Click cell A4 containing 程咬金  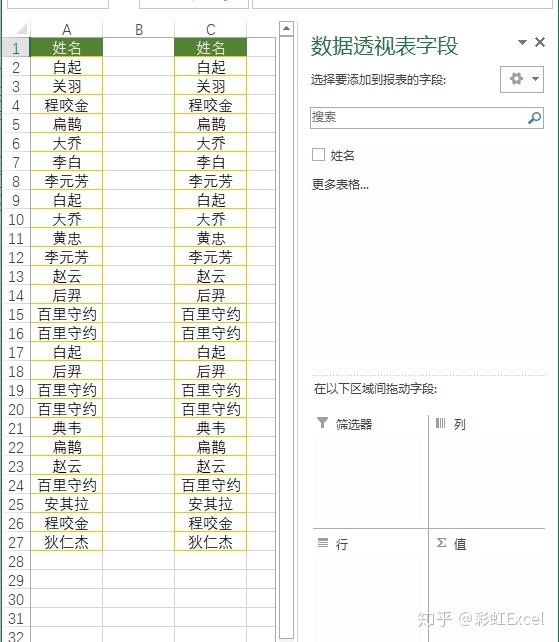click(66, 105)
